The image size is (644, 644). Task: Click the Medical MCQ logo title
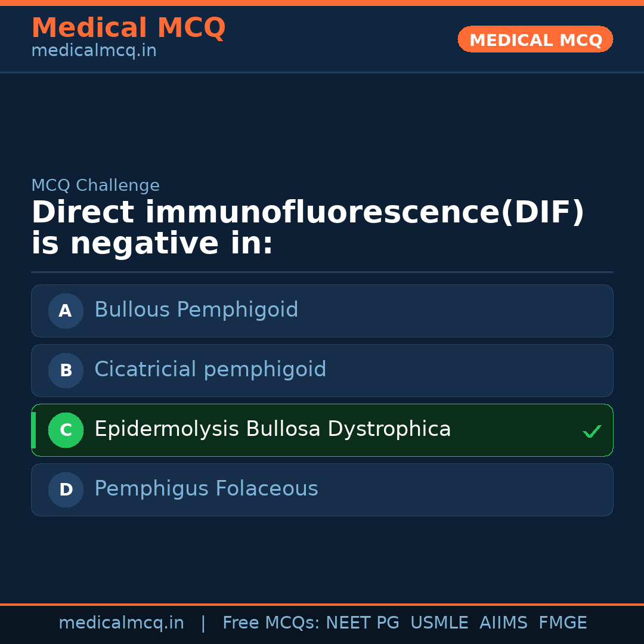pos(128,28)
